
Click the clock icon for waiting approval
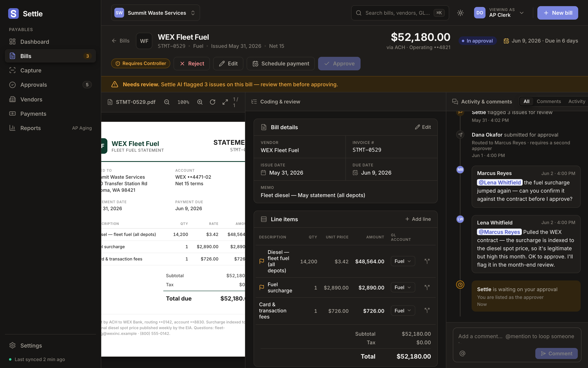click(x=460, y=285)
